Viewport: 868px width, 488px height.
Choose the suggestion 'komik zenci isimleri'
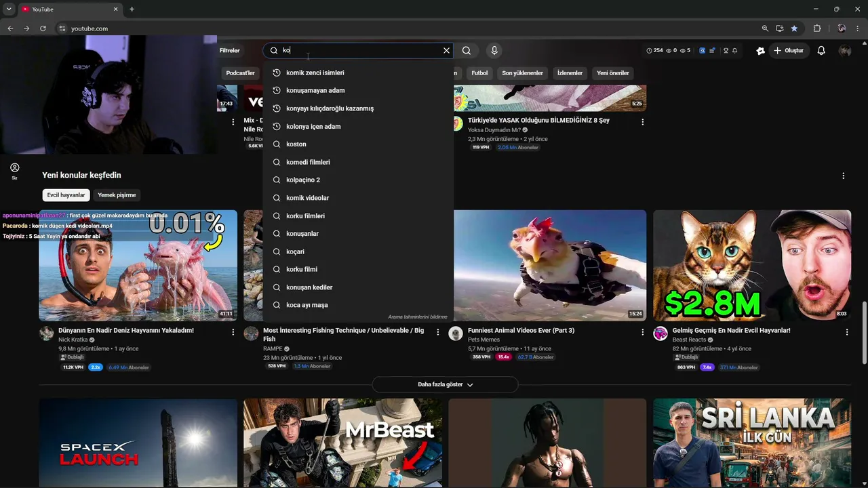(358, 73)
